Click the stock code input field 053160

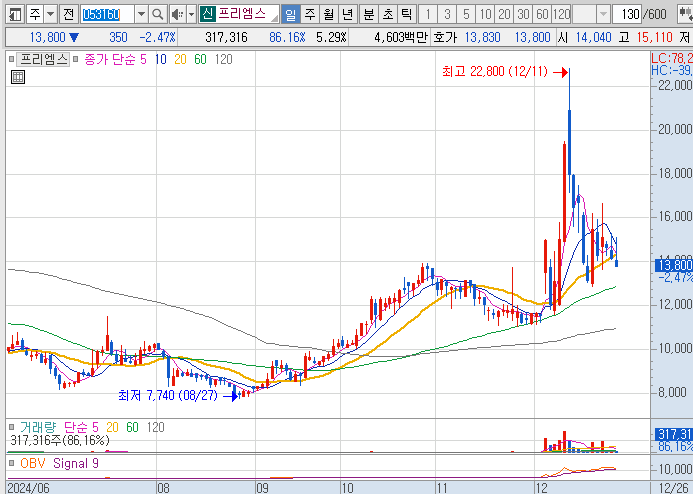(x=107, y=15)
